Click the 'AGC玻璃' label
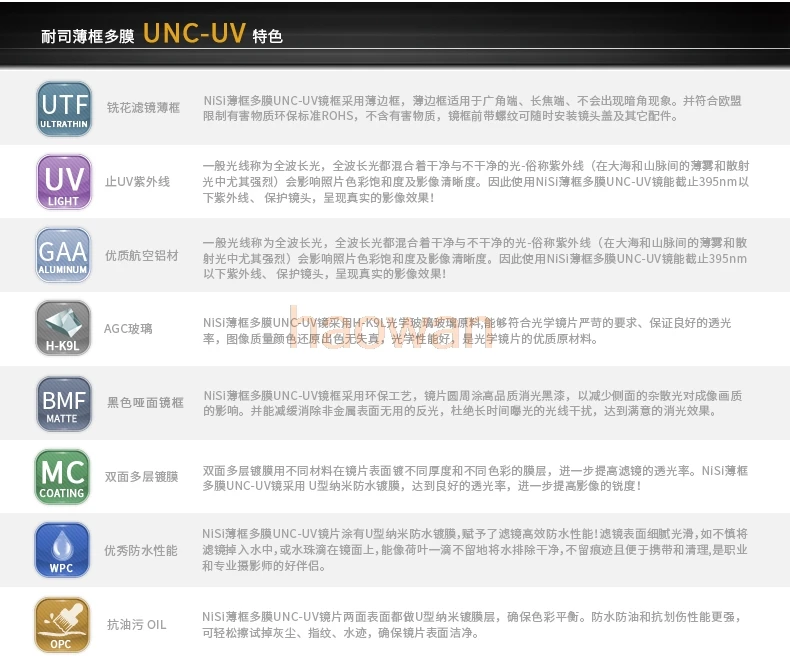Viewport: 790px width, 660px height. pos(128,328)
